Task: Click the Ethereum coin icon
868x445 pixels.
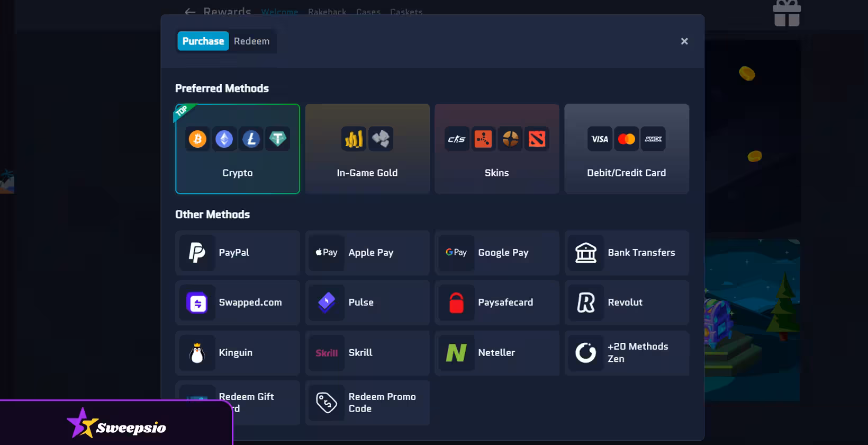Action: coord(224,139)
